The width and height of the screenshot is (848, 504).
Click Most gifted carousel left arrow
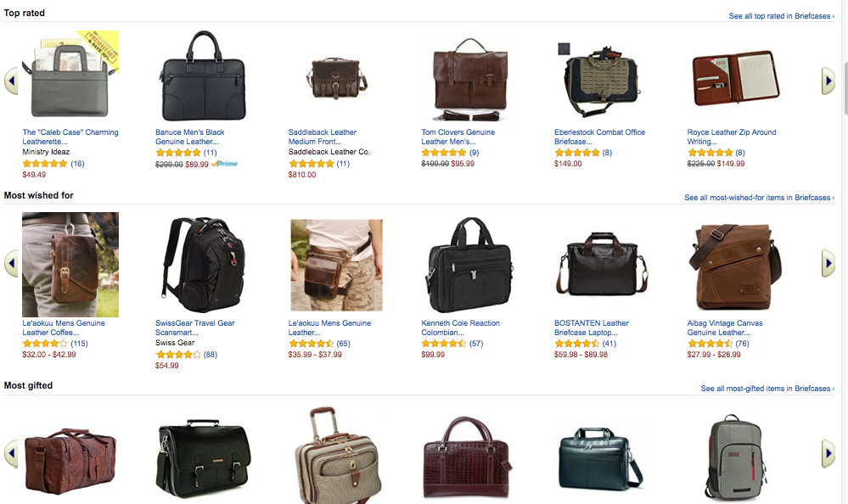(11, 453)
